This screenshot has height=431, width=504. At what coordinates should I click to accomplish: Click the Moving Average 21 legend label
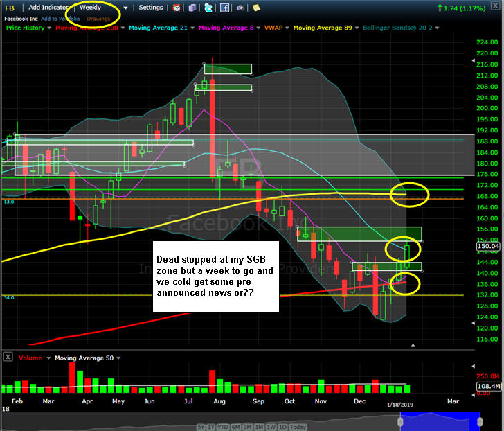pos(158,28)
